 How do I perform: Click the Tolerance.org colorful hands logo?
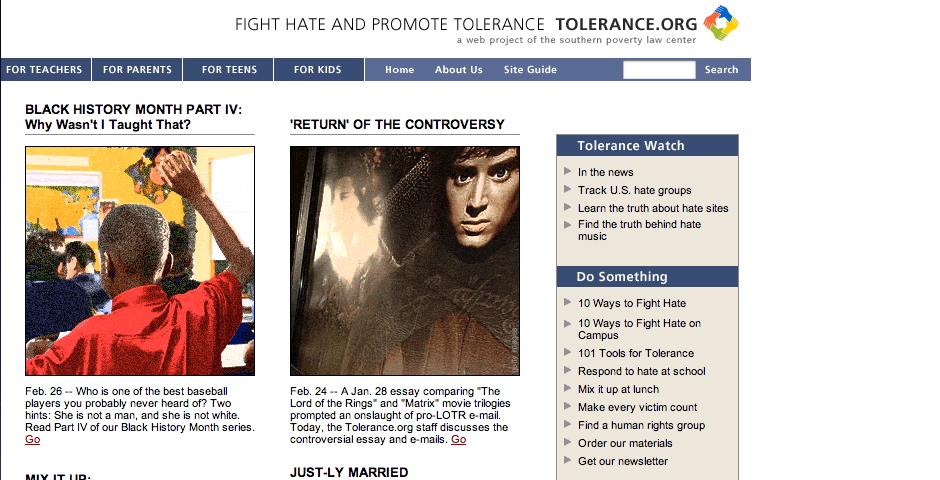(x=721, y=23)
